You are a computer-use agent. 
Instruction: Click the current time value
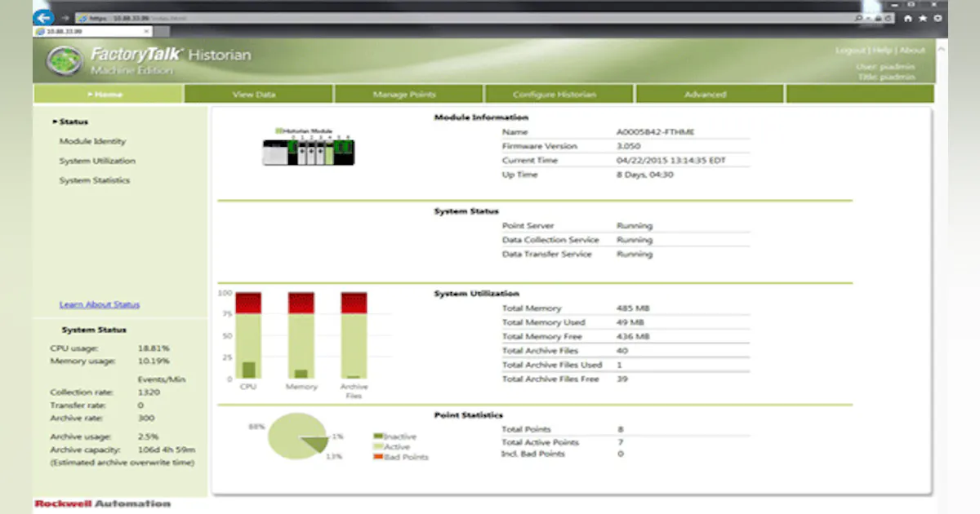click(x=671, y=161)
